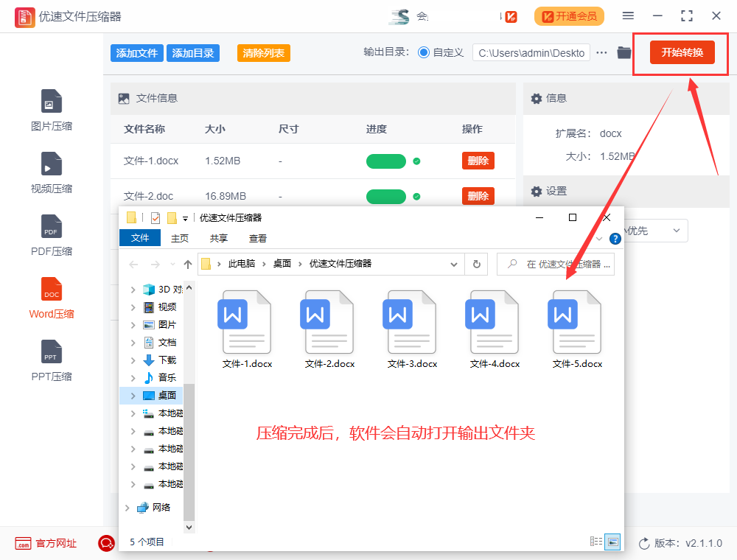Image resolution: width=737 pixels, height=560 pixels.
Task: Open the 优先 priority dropdown in settings
Action: click(x=656, y=231)
